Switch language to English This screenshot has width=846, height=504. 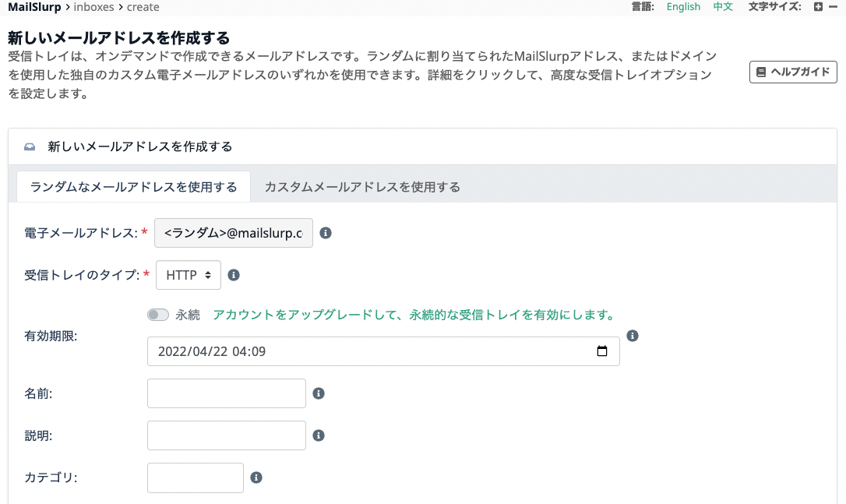[683, 7]
